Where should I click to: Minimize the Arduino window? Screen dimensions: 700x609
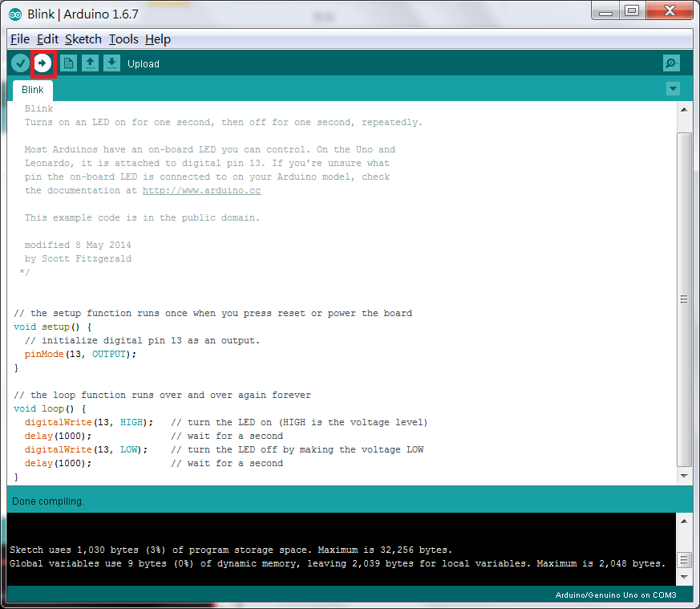[x=605, y=10]
